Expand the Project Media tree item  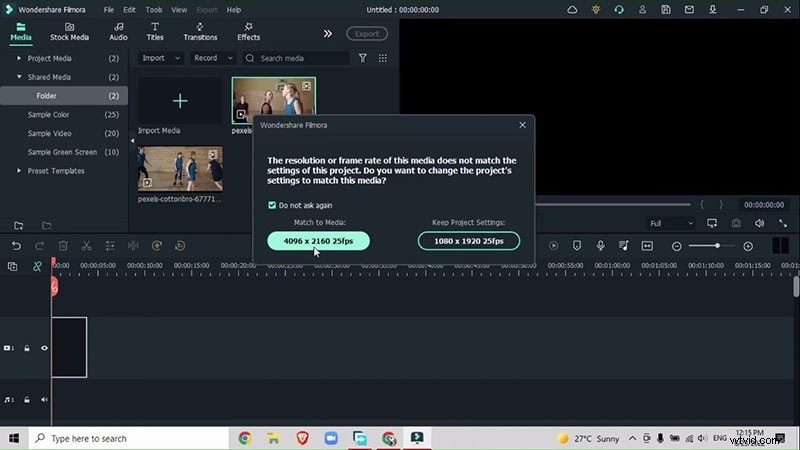tap(19, 58)
